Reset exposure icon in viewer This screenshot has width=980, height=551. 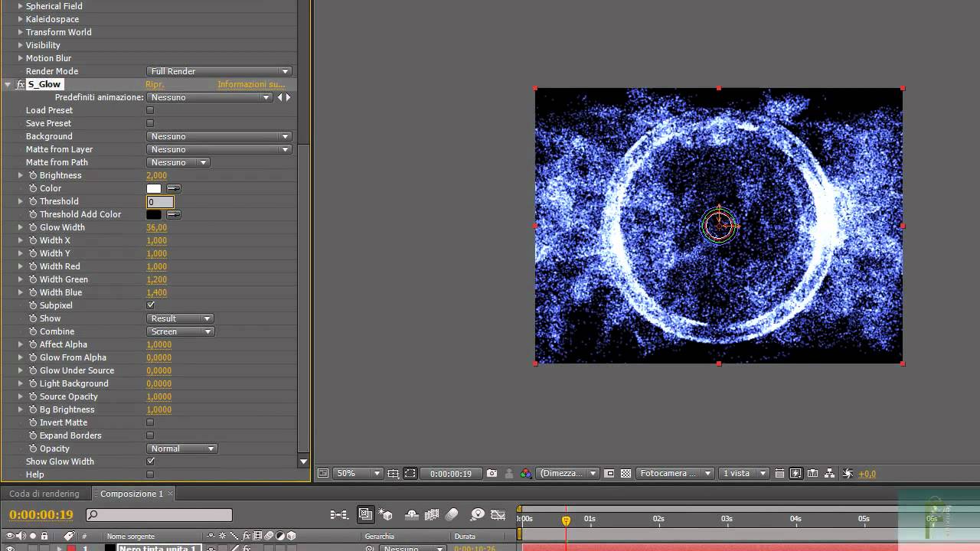(x=848, y=474)
